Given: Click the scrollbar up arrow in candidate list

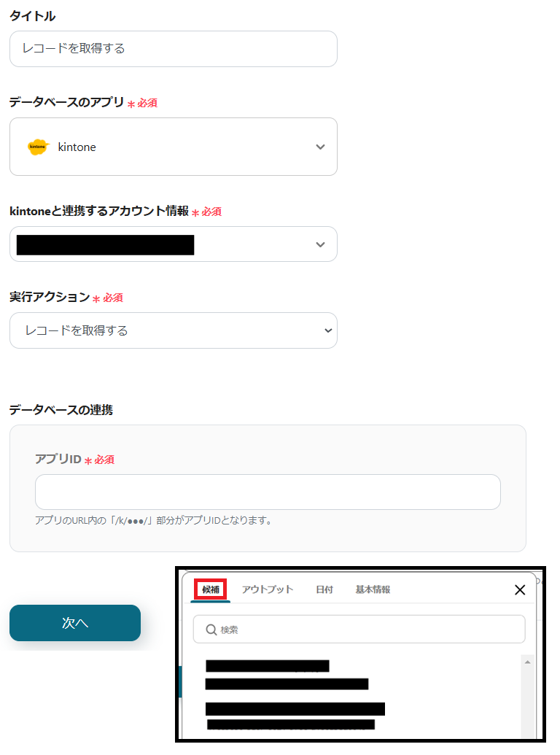Looking at the screenshot, I should [527, 662].
